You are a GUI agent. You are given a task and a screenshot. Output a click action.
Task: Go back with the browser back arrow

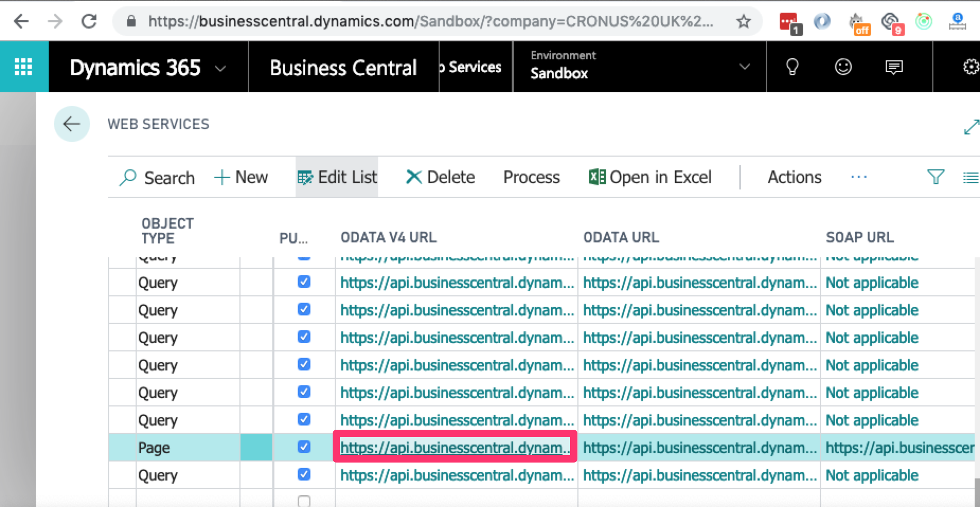pos(21,21)
